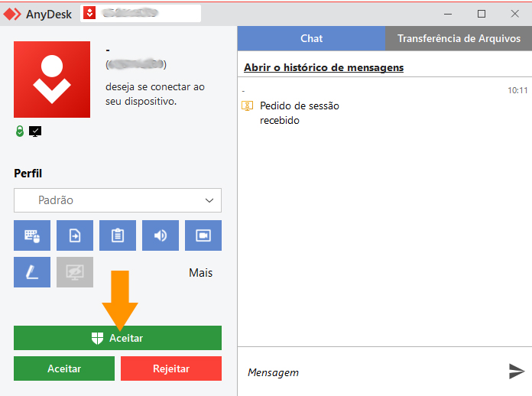The width and height of the screenshot is (532, 396).
Task: Open the Padrão profile dropdown
Action: (118, 200)
